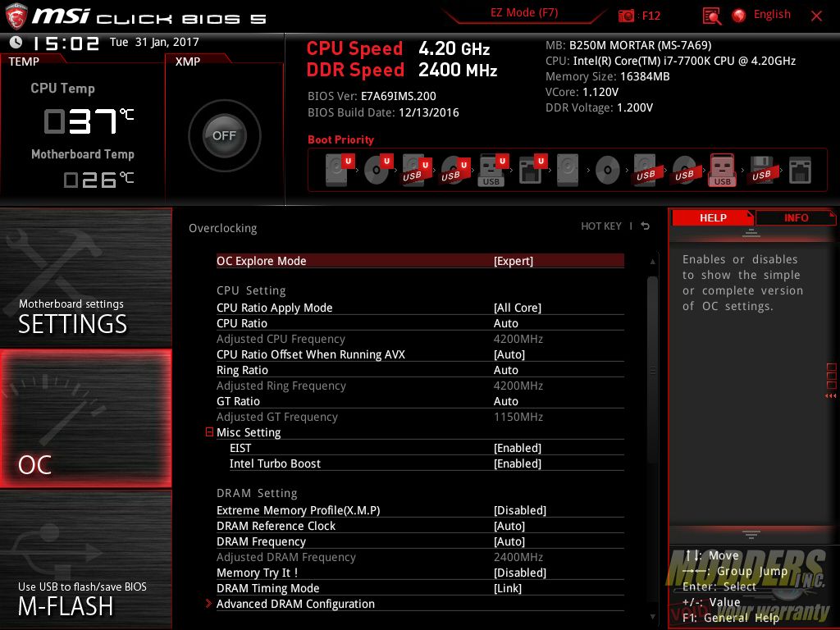Switch to EZ Mode (F7)
The height and width of the screenshot is (630, 840).
point(524,12)
